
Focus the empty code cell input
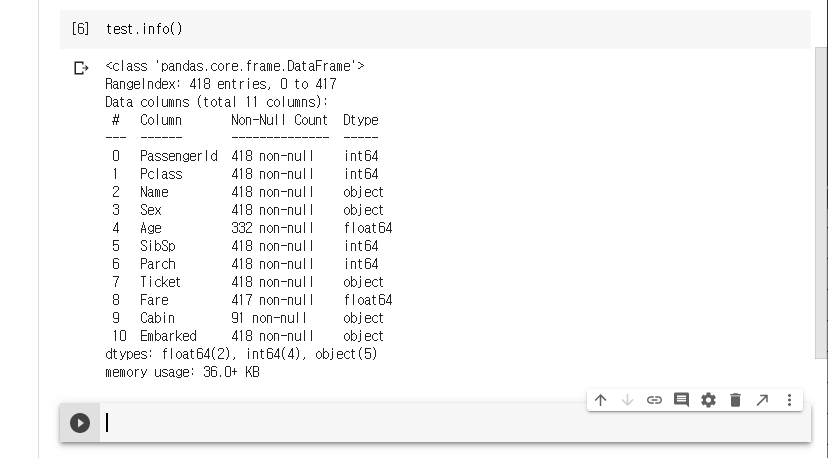click(450, 423)
